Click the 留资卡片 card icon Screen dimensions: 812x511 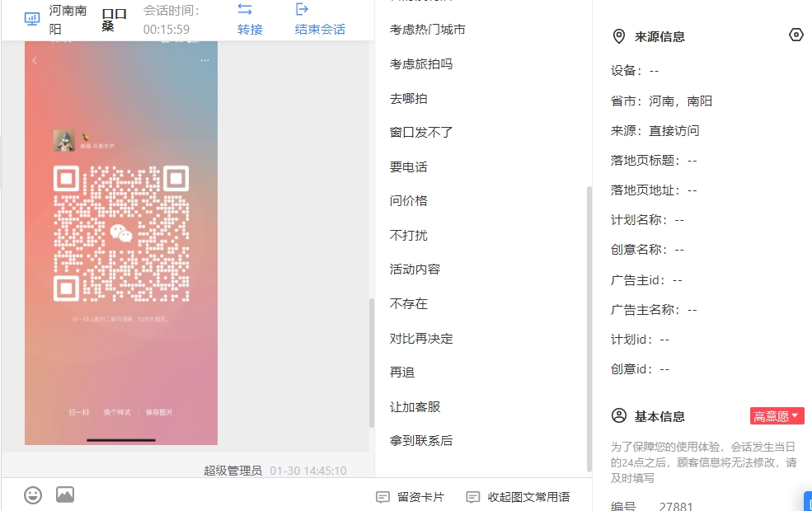[x=383, y=498]
